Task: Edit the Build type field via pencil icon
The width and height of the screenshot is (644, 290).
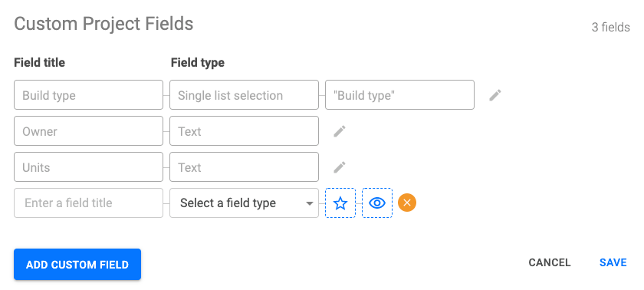Action: tap(495, 95)
